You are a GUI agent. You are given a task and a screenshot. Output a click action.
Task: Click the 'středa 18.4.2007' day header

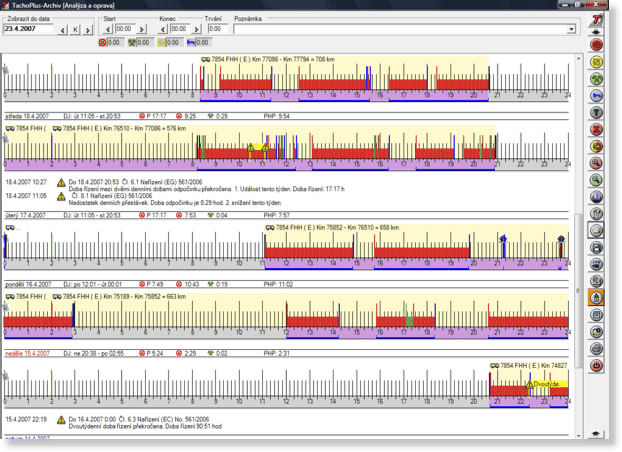pos(27,116)
